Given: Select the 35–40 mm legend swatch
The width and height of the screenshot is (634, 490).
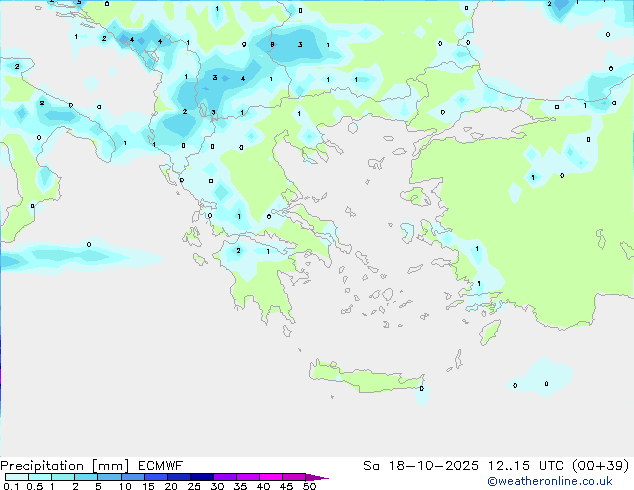Looking at the screenshot, I should 247,477.
